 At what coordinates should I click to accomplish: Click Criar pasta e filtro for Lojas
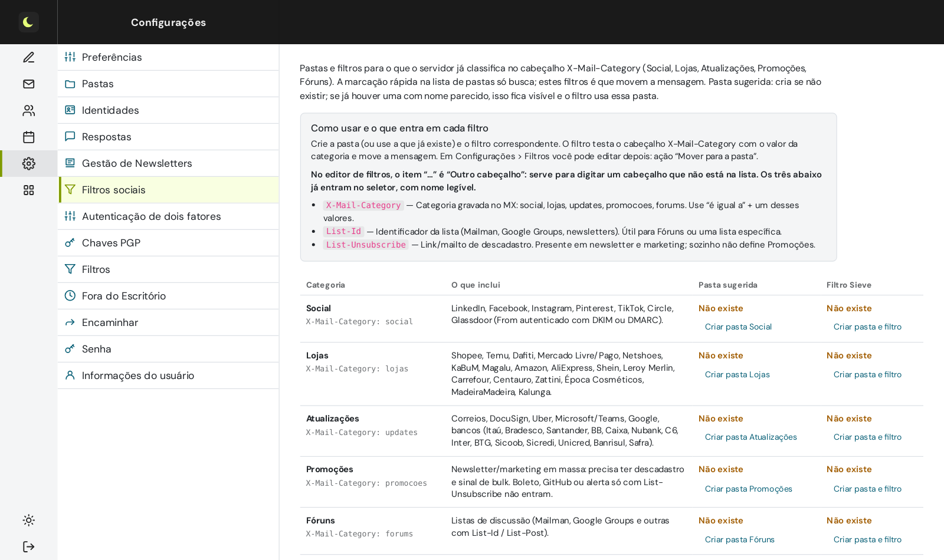867,374
